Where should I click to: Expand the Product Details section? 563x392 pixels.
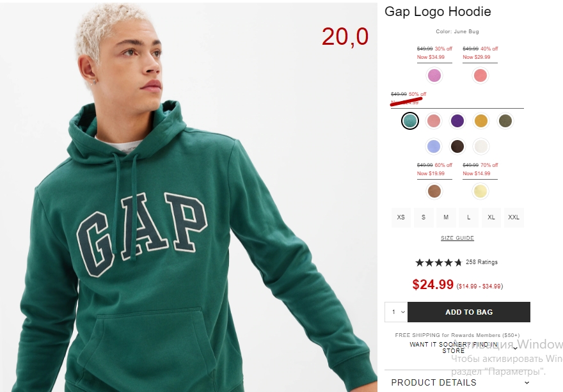click(x=457, y=382)
